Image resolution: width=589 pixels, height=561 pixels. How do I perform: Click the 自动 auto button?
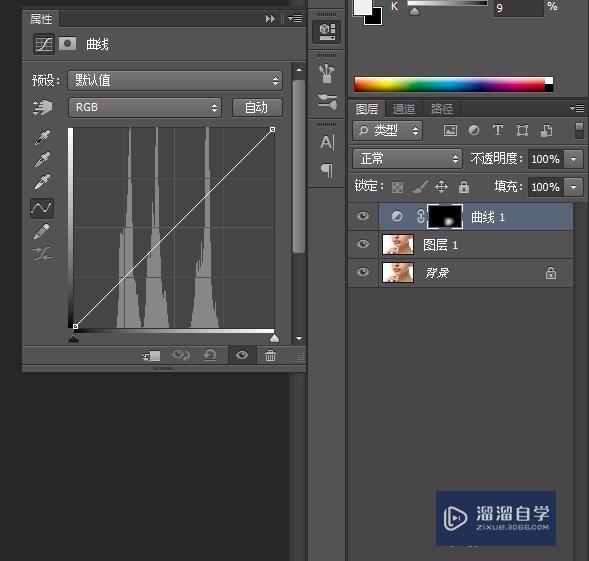tap(257, 108)
